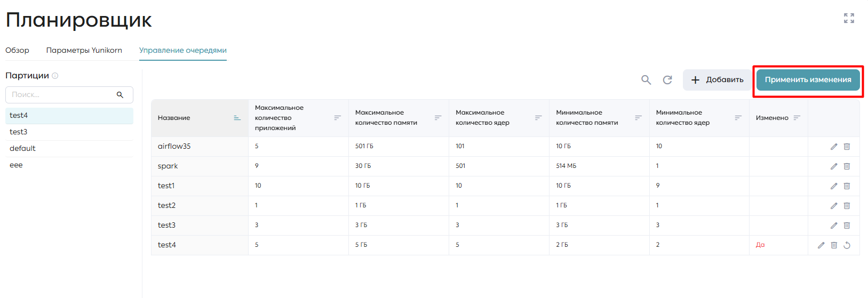Click the info icon beside Партиции

[55, 76]
